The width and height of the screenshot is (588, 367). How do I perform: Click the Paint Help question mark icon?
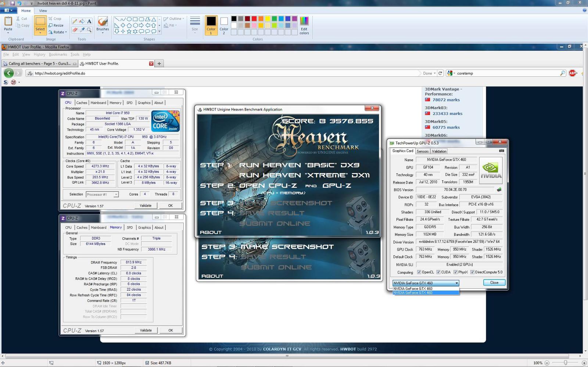(584, 11)
